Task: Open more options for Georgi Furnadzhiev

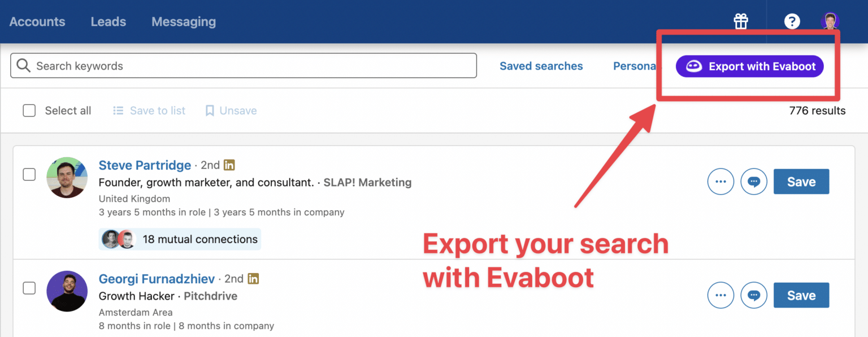Action: 721,295
